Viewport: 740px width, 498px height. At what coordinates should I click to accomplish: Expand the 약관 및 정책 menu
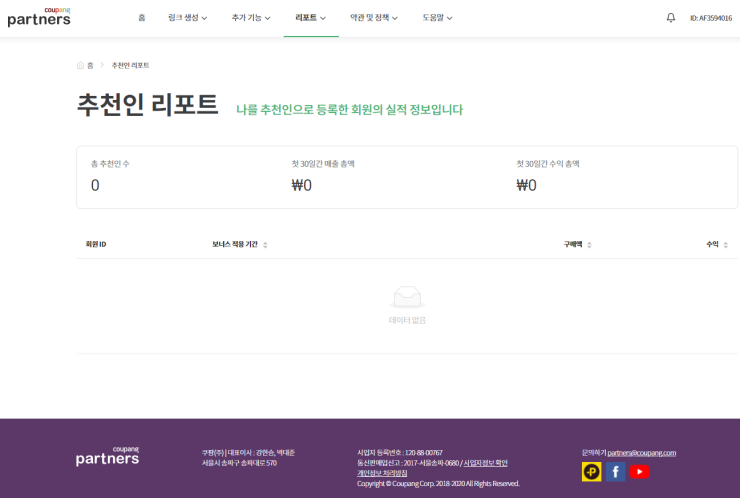[374, 18]
